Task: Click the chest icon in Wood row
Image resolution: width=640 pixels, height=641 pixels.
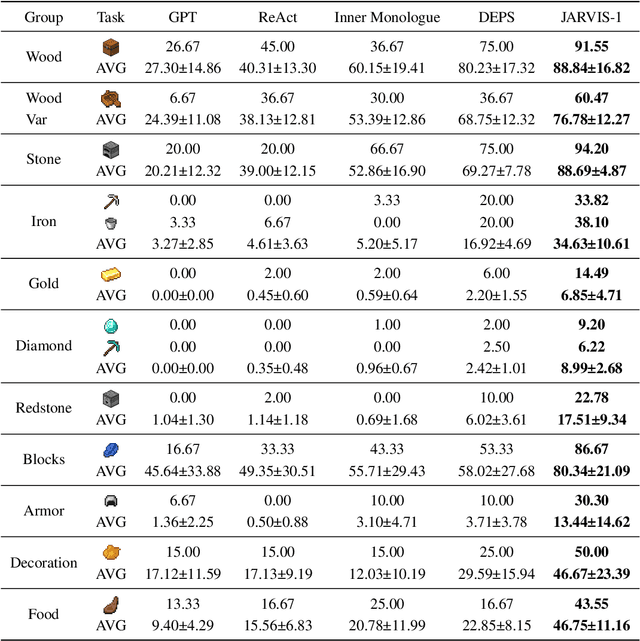Action: pos(111,47)
